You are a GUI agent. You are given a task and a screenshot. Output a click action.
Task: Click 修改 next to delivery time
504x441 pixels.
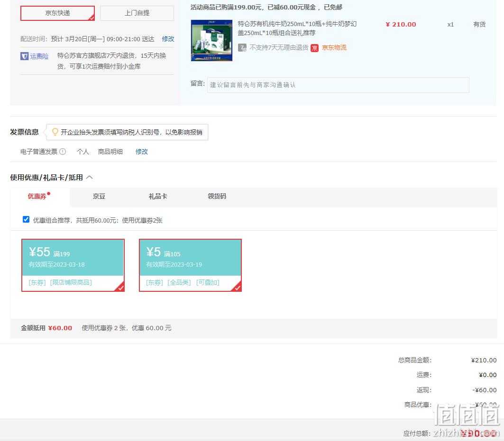168,39
